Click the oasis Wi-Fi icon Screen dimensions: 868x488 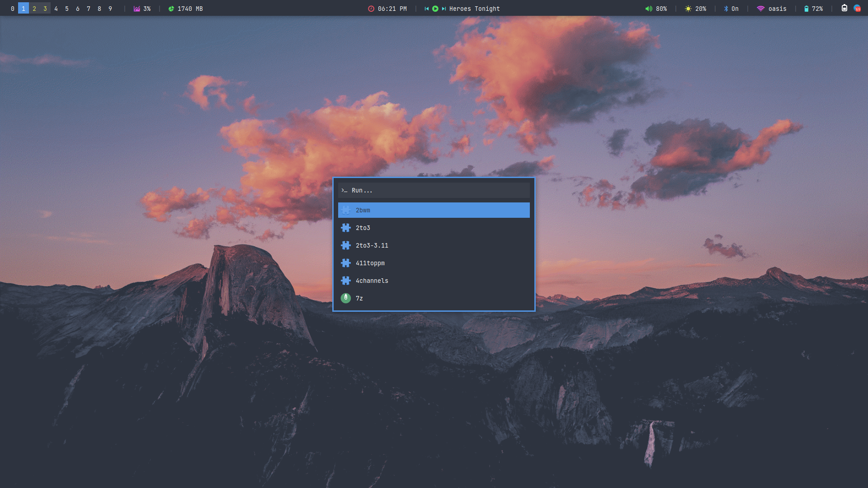(760, 9)
